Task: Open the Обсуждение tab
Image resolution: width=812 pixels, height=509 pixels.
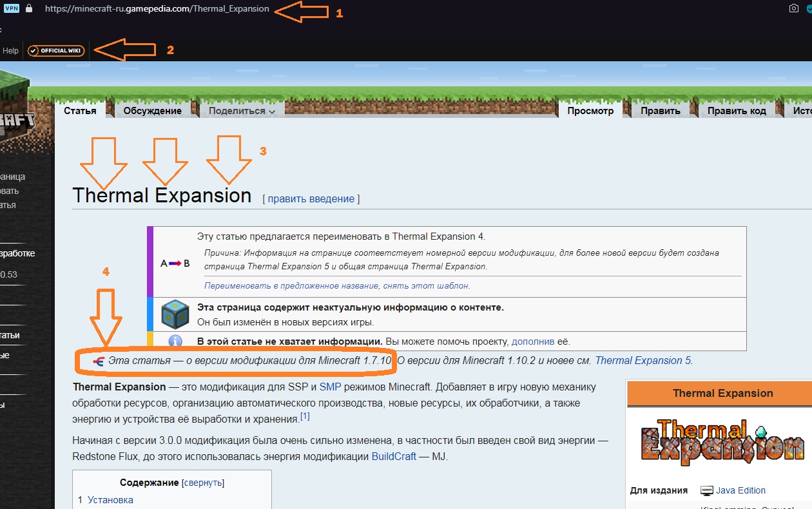Action: pyautogui.click(x=153, y=111)
